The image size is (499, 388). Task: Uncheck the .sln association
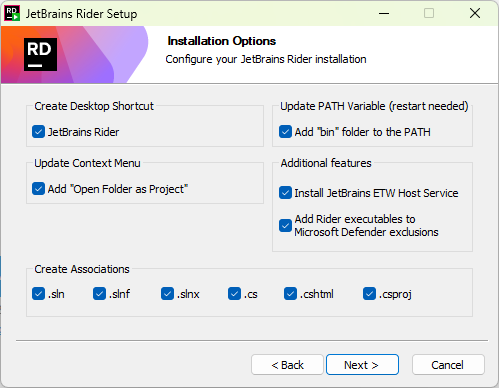[38, 294]
